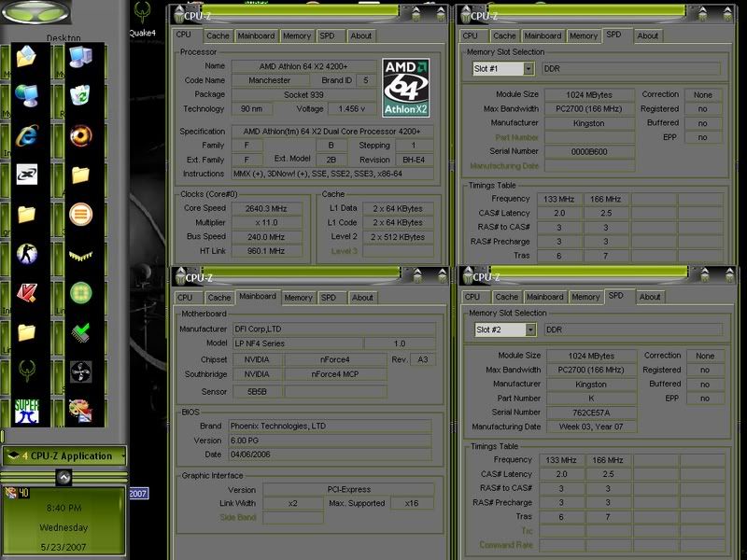Viewport: 747px width, 560px height.
Task: Open the yellow jagged teeth icon
Action: click(80, 256)
